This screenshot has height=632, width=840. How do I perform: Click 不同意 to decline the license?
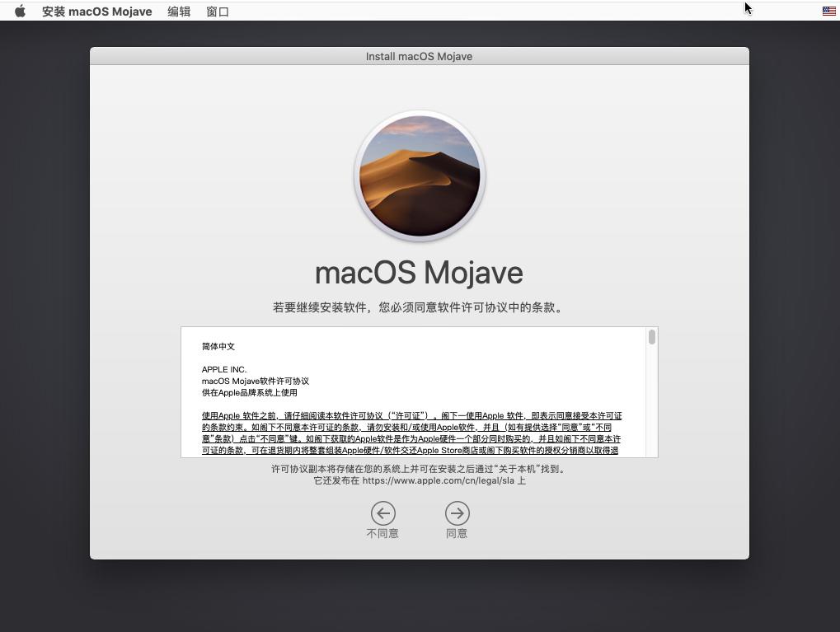coord(382,533)
